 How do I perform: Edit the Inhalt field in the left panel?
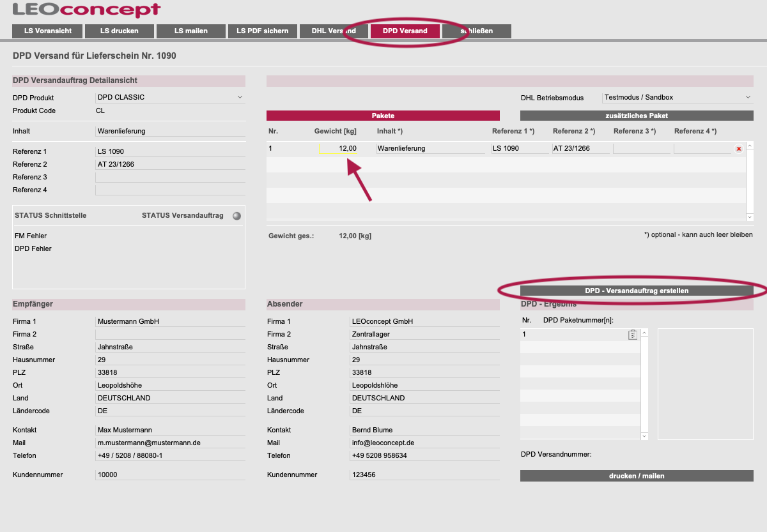coord(170,131)
